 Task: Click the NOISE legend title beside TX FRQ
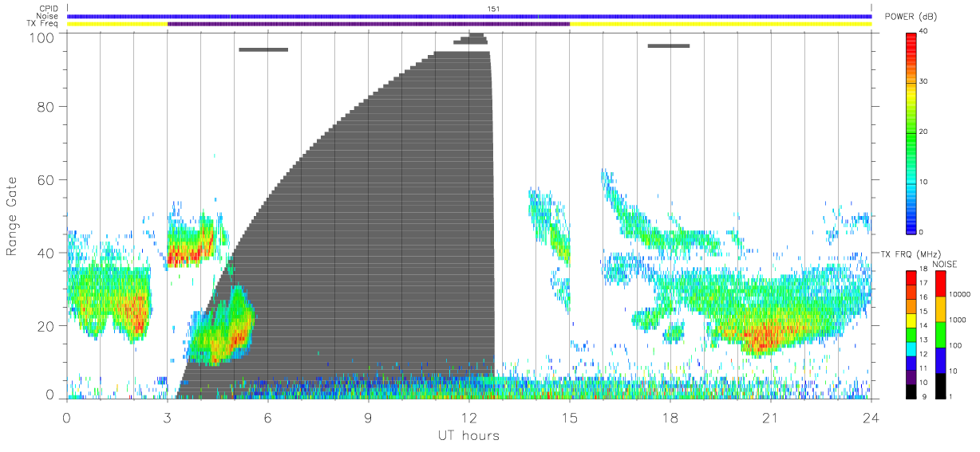point(944,264)
